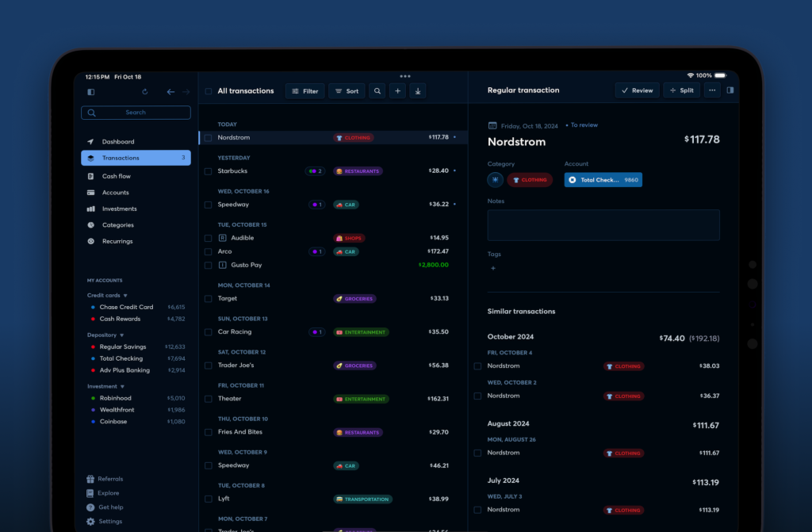The height and width of the screenshot is (532, 812).
Task: Collapse the Depository account group
Action: (x=121, y=335)
